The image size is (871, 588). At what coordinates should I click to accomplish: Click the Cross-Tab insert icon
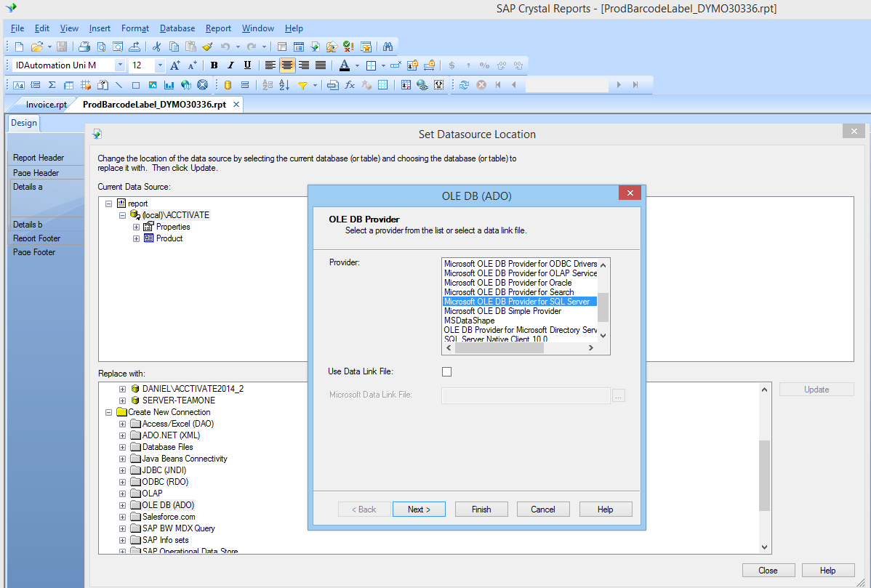click(x=69, y=85)
